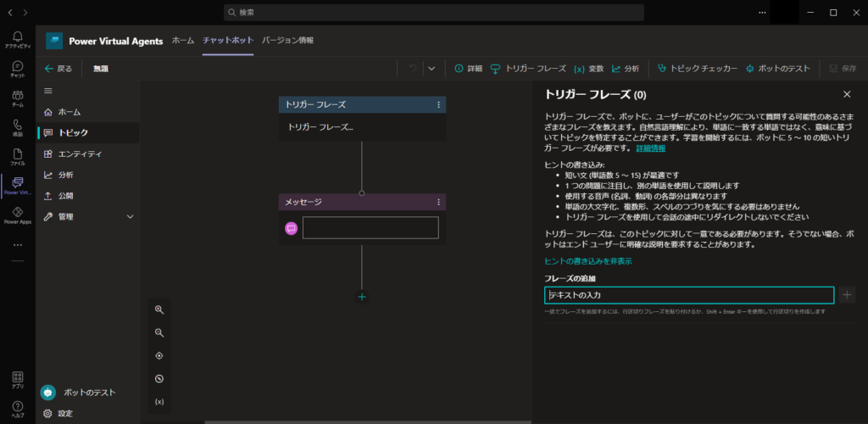The image size is (868, 424).
Task: Open the trigger phrases node options menu
Action: [x=439, y=104]
